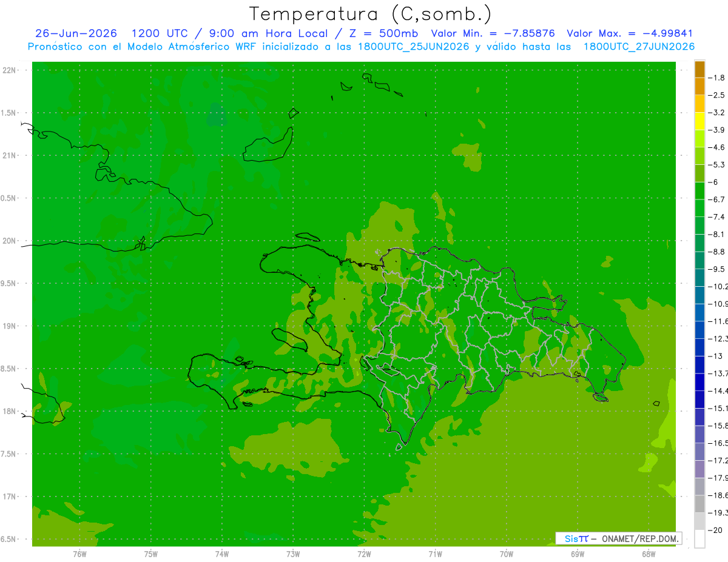Screen dimensions: 728x562
Task: Click the chart title "Temperatura (C,somb.)"
Action: click(x=371, y=14)
